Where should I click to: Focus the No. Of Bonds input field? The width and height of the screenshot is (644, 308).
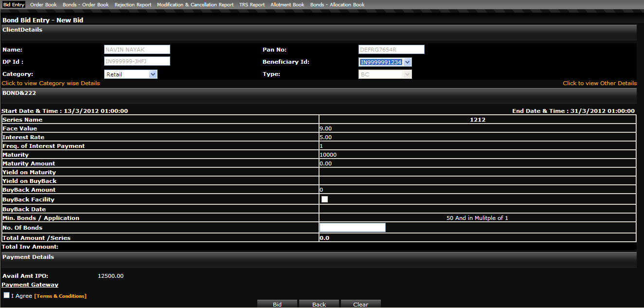tap(352, 227)
